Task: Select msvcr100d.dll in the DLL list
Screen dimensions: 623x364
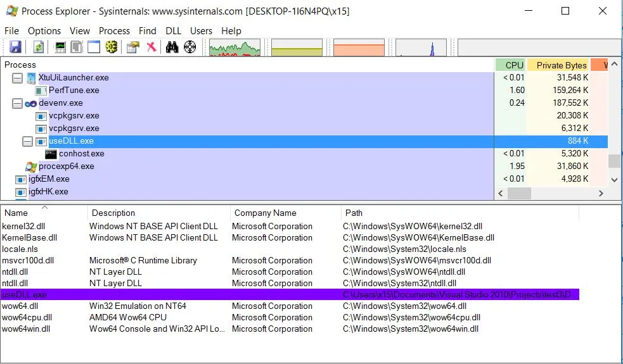Action: [290, 261]
